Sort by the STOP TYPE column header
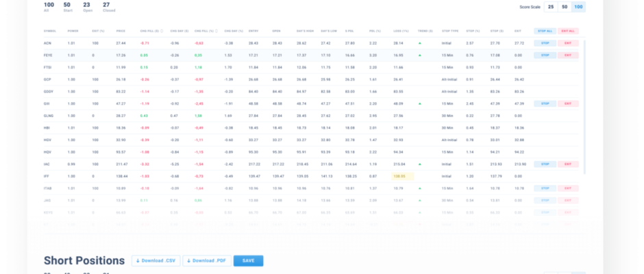This screenshot has height=274, width=644. (x=450, y=31)
